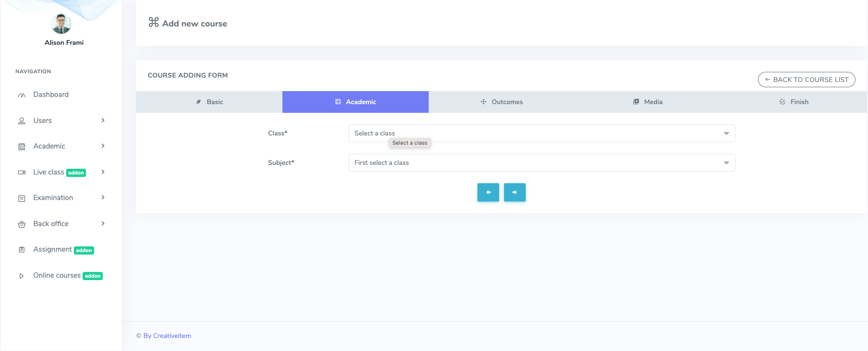Click the Examination clipboard icon
This screenshot has height=351, width=868.
click(22, 198)
